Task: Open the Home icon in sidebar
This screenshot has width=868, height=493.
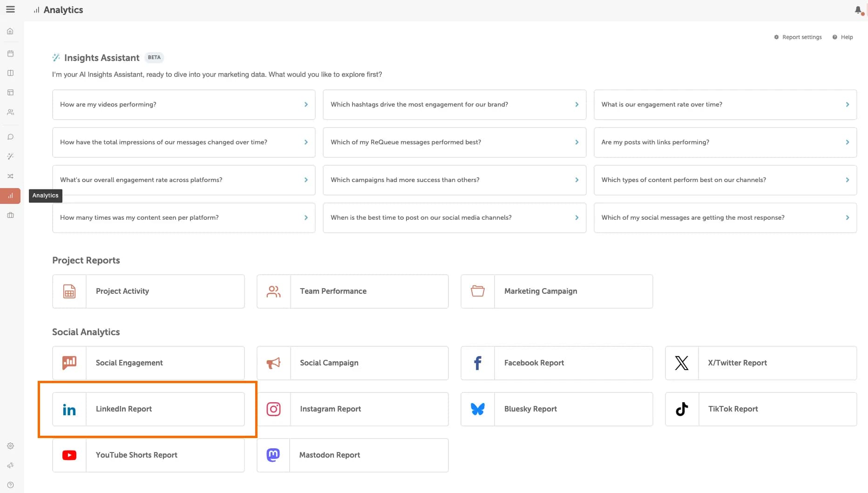Action: [10, 32]
